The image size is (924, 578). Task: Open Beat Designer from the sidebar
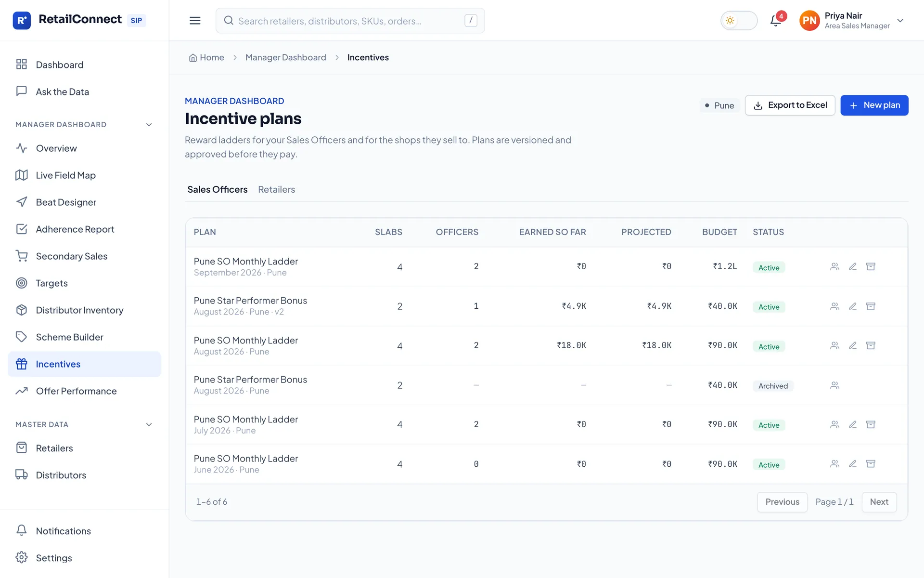pos(84,202)
